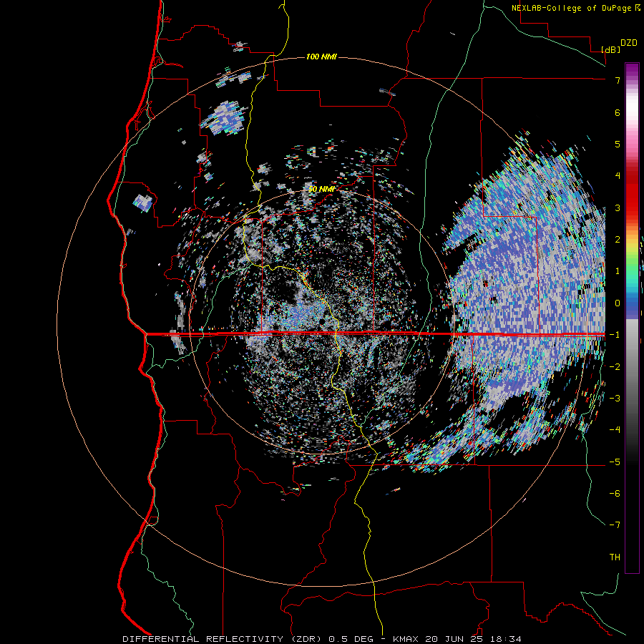Click the 4 value on the color scale
644x644 pixels.
coord(618,176)
